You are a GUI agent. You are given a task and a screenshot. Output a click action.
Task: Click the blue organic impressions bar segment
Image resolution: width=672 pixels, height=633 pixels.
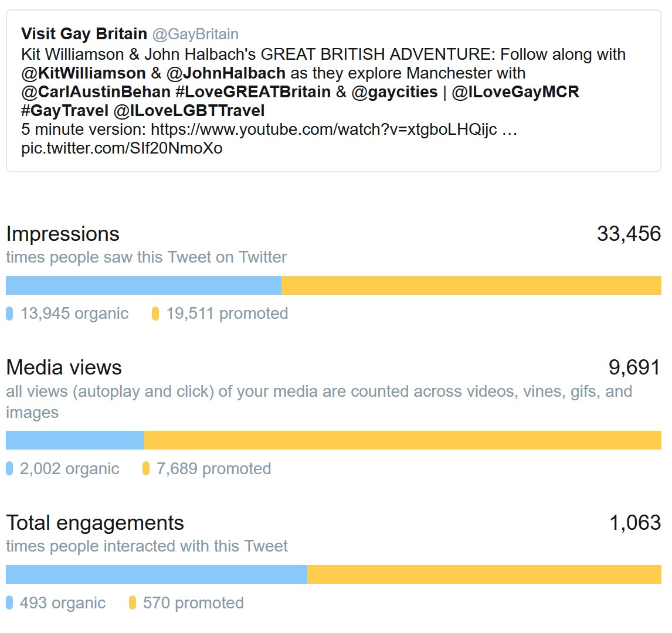coord(144,285)
